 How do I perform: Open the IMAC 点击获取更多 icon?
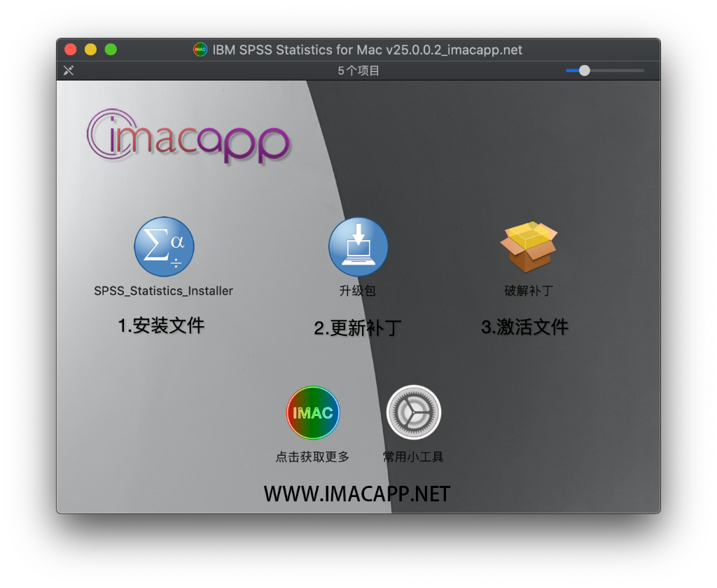[313, 413]
